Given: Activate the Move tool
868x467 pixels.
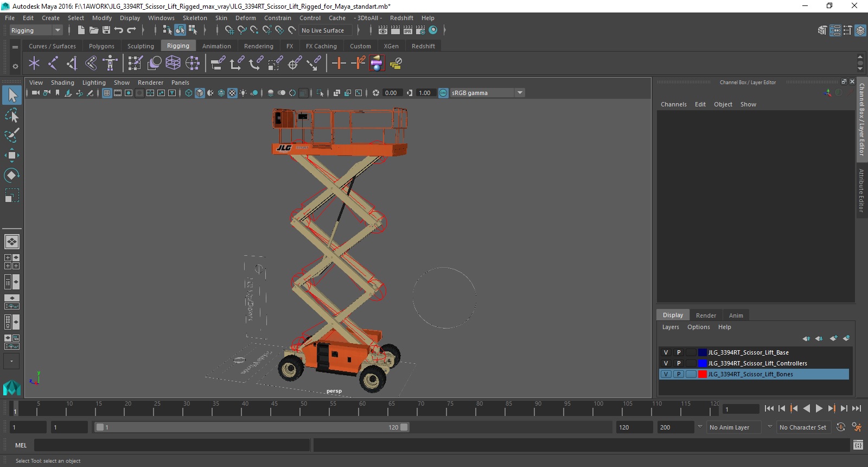Looking at the screenshot, I should (x=12, y=155).
